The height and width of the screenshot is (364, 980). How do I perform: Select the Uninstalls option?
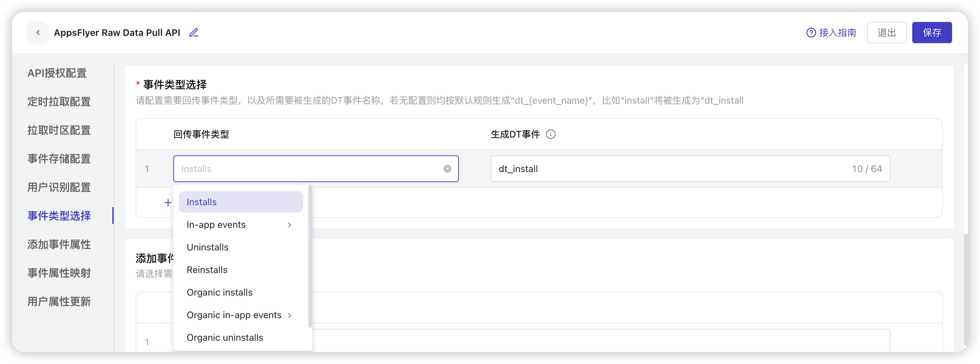[207, 247]
